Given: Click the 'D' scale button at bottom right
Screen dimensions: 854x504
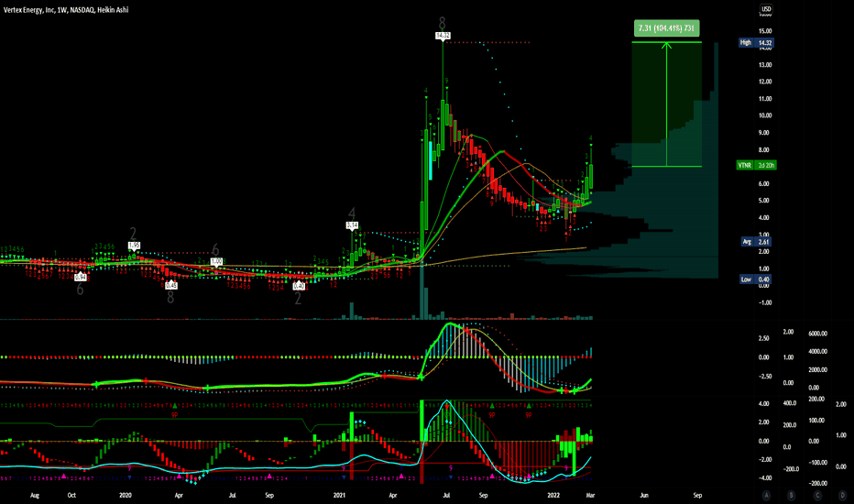Looking at the screenshot, I should point(843,495).
